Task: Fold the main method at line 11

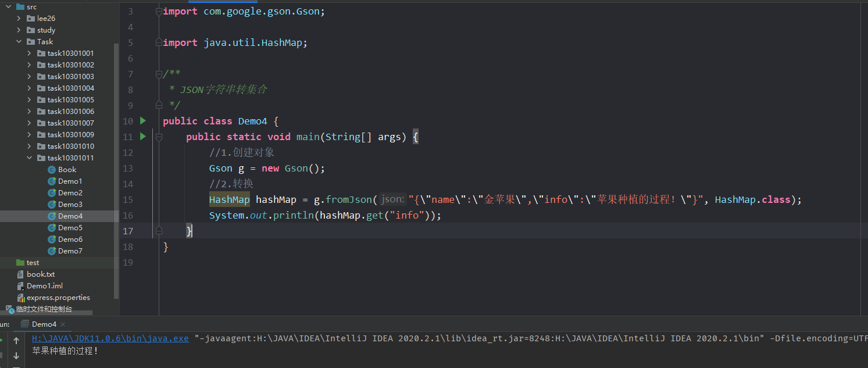Action: click(159, 137)
